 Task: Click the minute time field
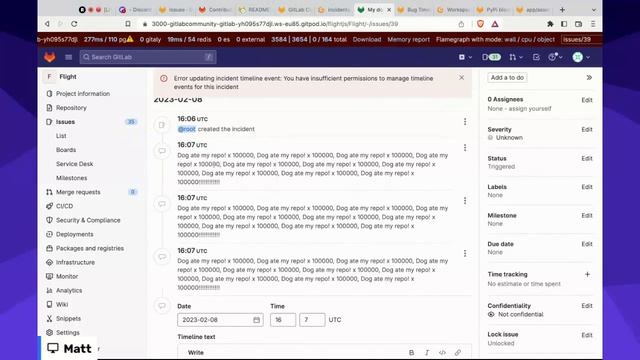point(312,320)
